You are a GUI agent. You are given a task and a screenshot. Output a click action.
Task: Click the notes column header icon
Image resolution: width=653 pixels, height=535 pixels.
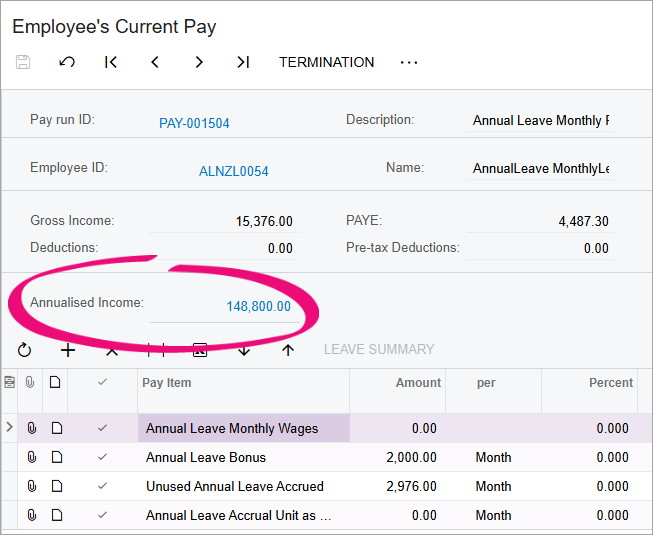[x=55, y=382]
